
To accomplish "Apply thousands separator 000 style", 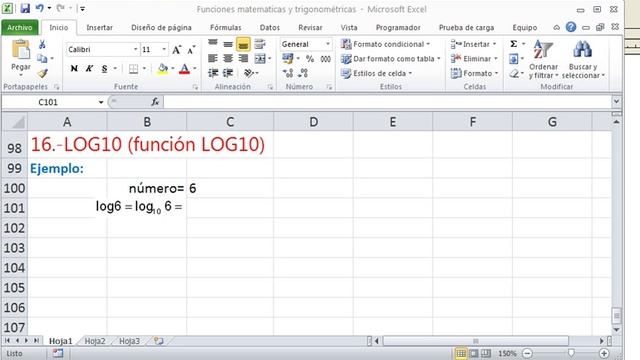I will (x=325, y=59).
